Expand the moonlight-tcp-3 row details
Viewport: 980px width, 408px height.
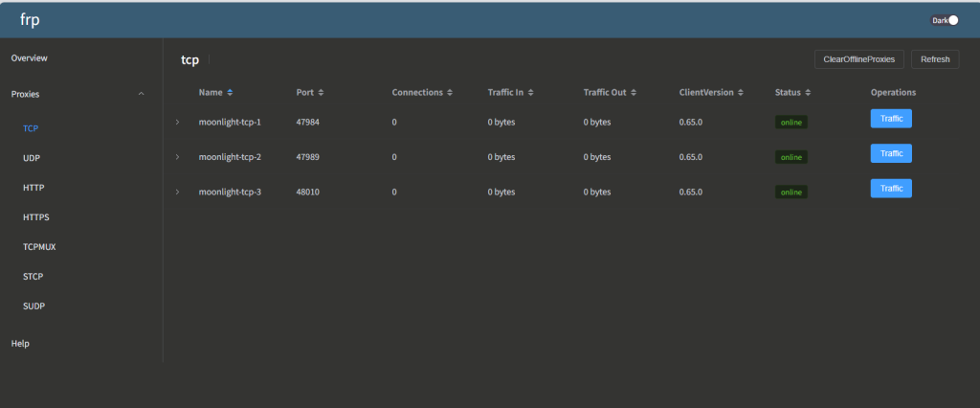click(x=177, y=193)
